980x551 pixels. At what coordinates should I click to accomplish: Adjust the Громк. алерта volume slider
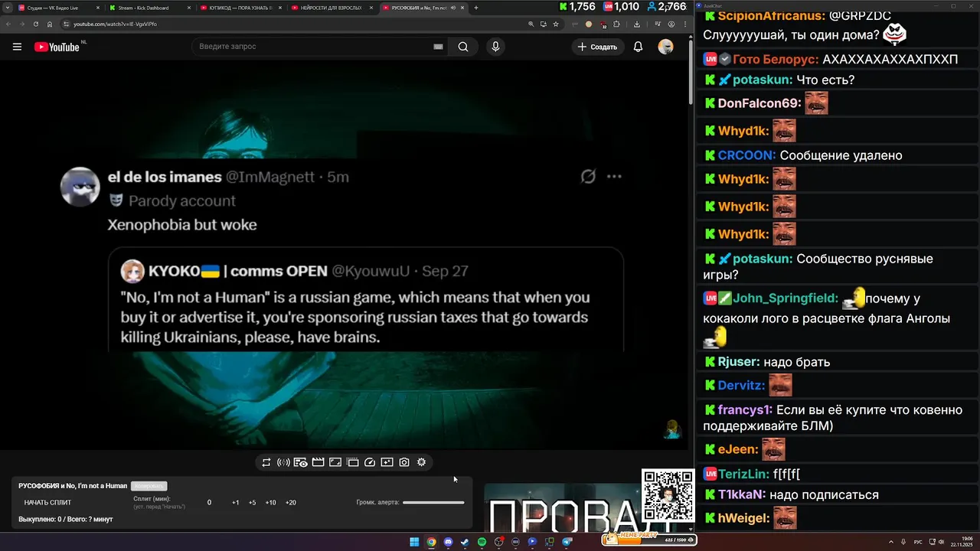pos(433,503)
